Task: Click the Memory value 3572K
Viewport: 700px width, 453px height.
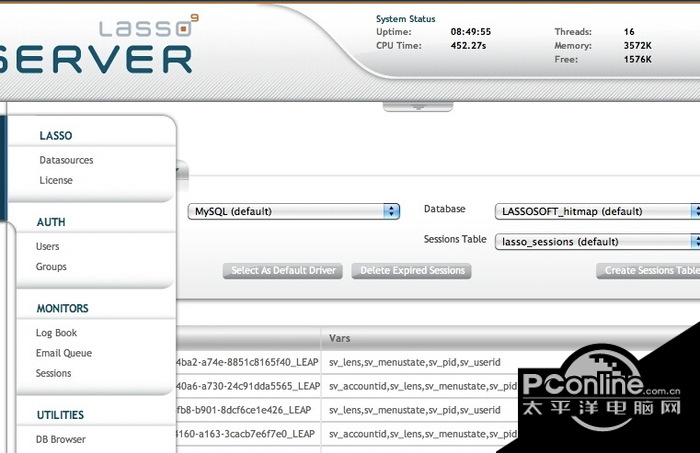Action: tap(638, 46)
